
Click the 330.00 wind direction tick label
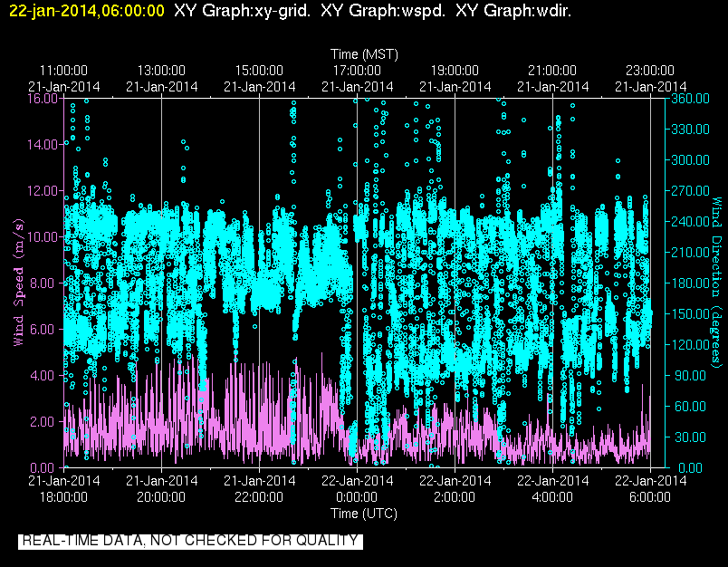pos(690,130)
